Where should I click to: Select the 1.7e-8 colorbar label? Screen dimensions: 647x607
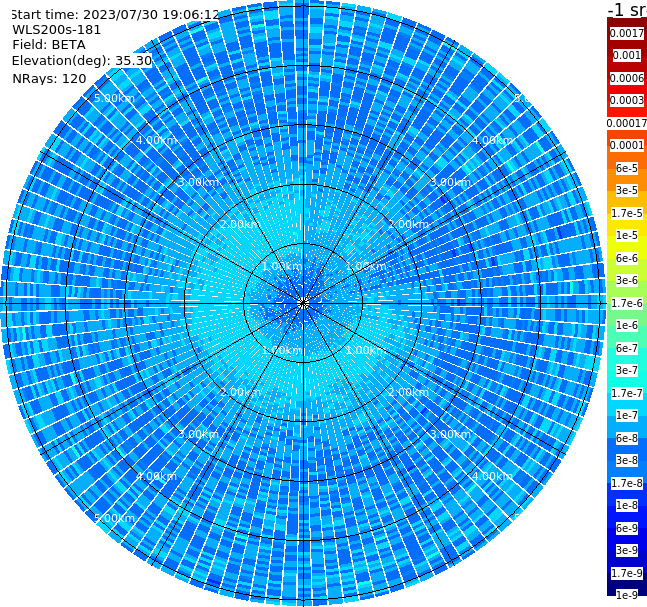[627, 483]
